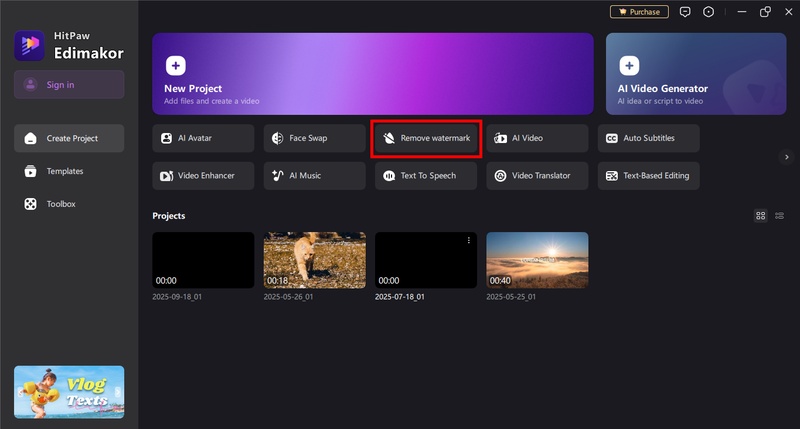The height and width of the screenshot is (429, 800).
Task: Select the Remove watermark tool
Action: pos(426,138)
